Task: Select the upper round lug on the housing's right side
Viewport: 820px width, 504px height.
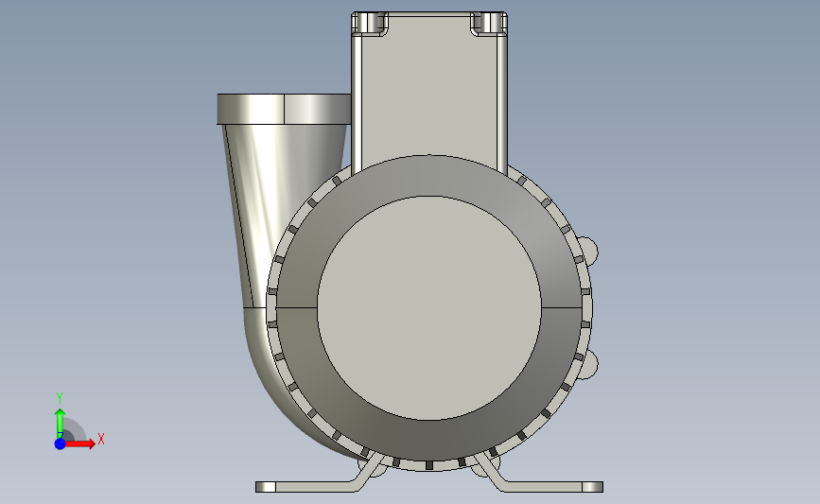Action: coord(588,251)
